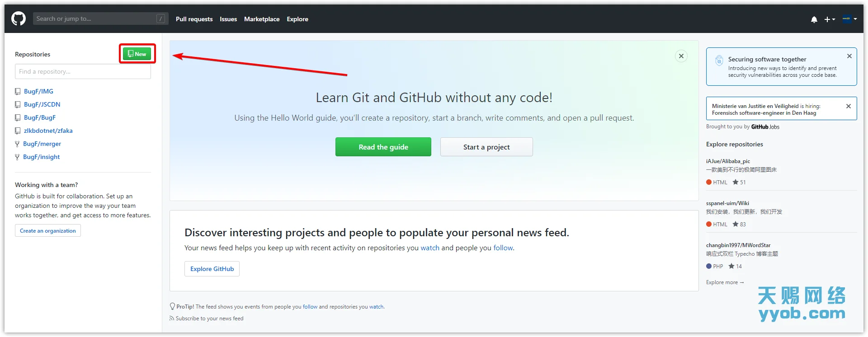
Task: Open the forked BugF/insight repository
Action: click(x=42, y=157)
